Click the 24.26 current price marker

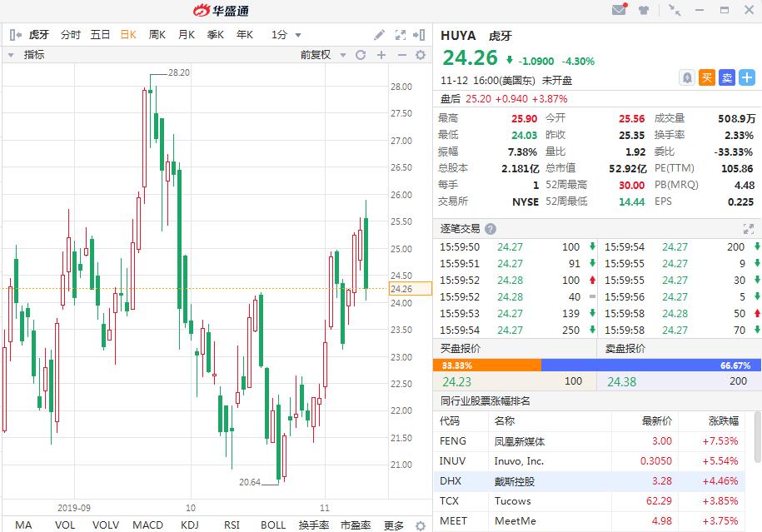pos(411,289)
